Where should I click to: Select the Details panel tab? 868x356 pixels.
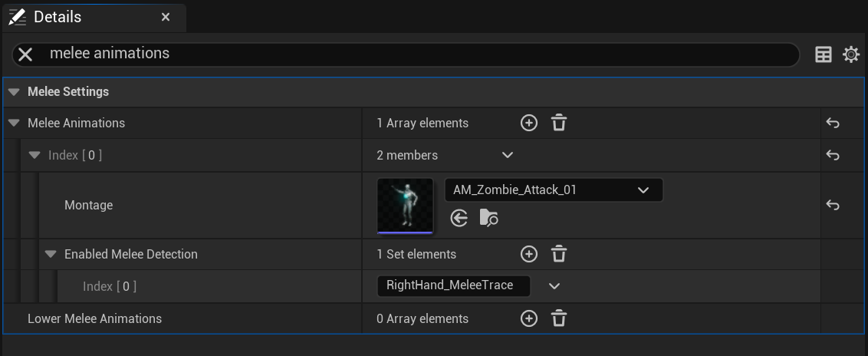click(x=58, y=17)
